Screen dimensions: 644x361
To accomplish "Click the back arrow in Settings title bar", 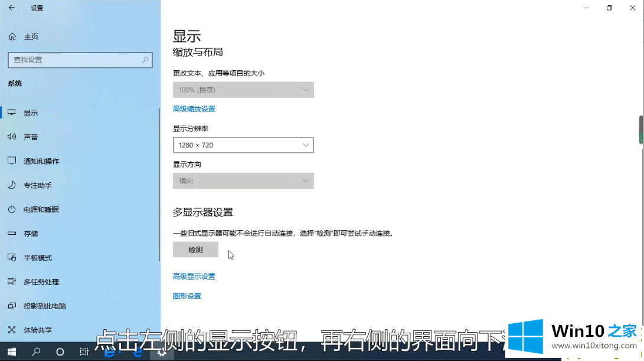I will [12, 8].
